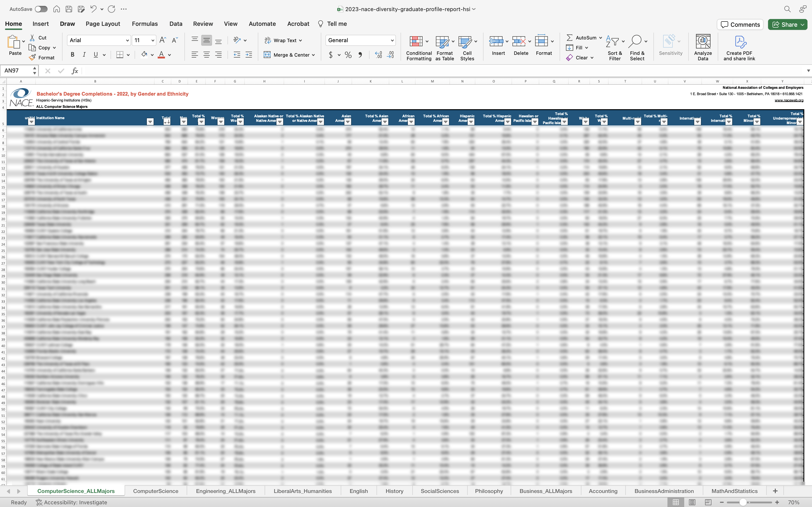This screenshot has height=507, width=812.
Task: Align text right
Action: click(x=218, y=55)
